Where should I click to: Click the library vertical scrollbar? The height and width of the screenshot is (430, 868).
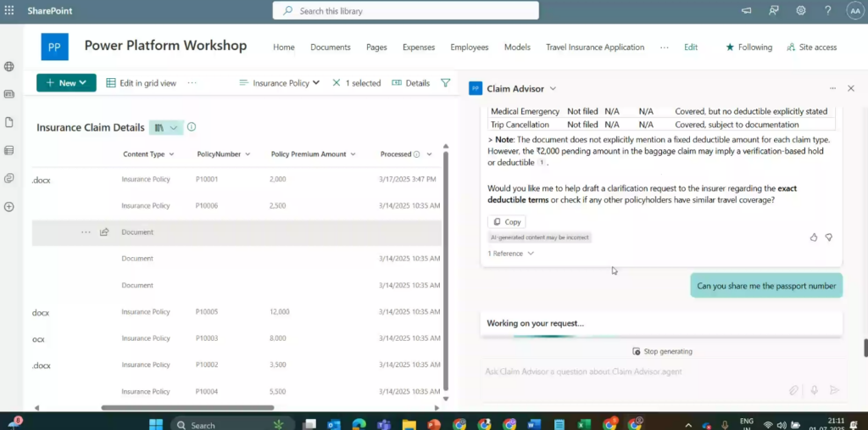pyautogui.click(x=446, y=271)
